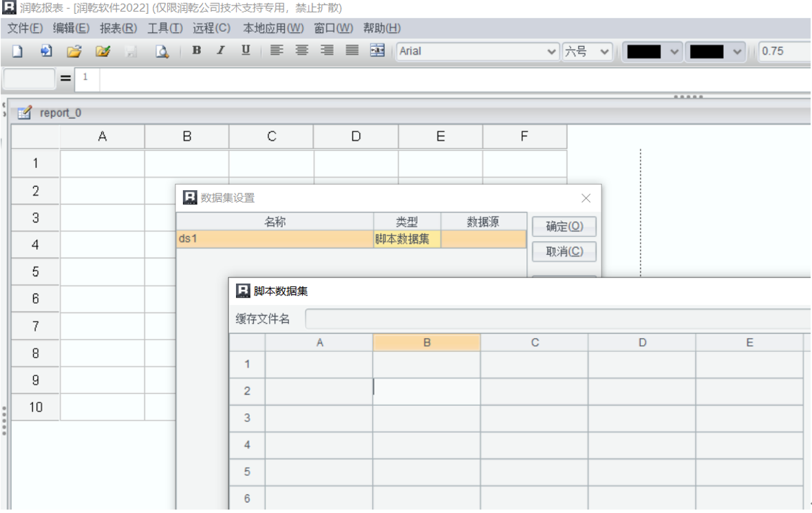The width and height of the screenshot is (812, 513).
Task: Open the 窗口(W) menu
Action: coord(334,28)
